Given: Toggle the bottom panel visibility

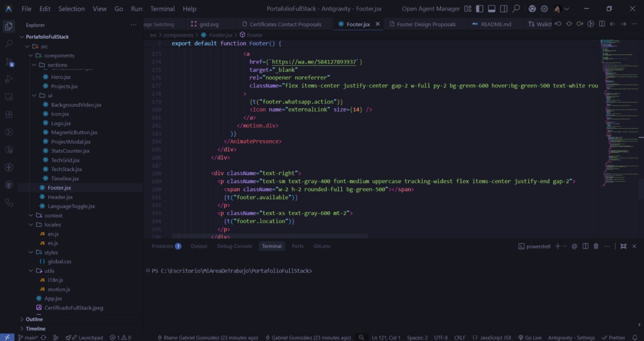Looking at the screenshot, I should (491, 9).
